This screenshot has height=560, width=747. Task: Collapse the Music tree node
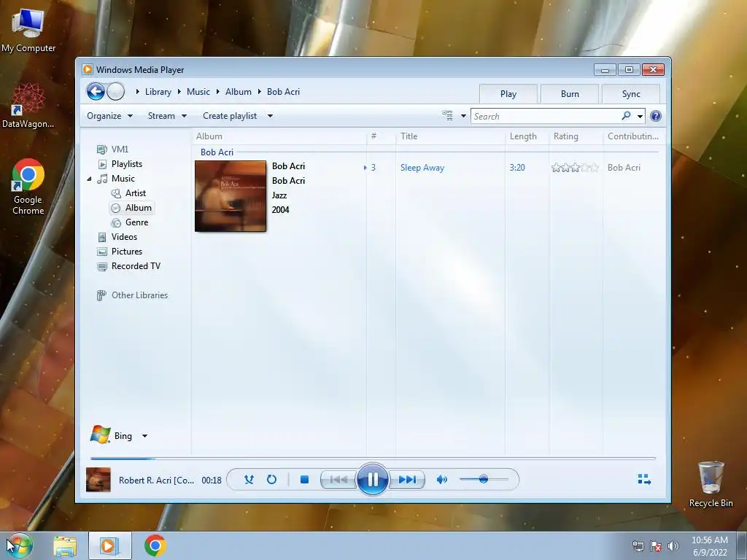89,179
